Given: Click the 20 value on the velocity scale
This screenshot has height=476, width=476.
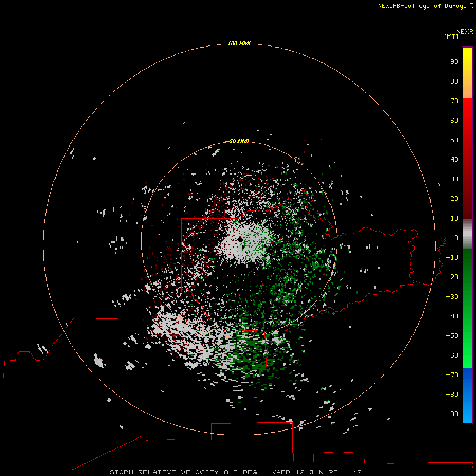Looking at the screenshot, I should tap(454, 198).
